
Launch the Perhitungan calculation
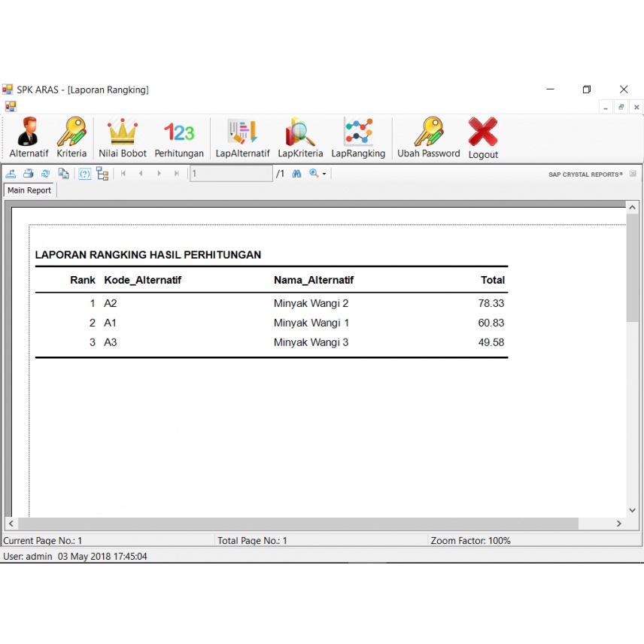[179, 138]
